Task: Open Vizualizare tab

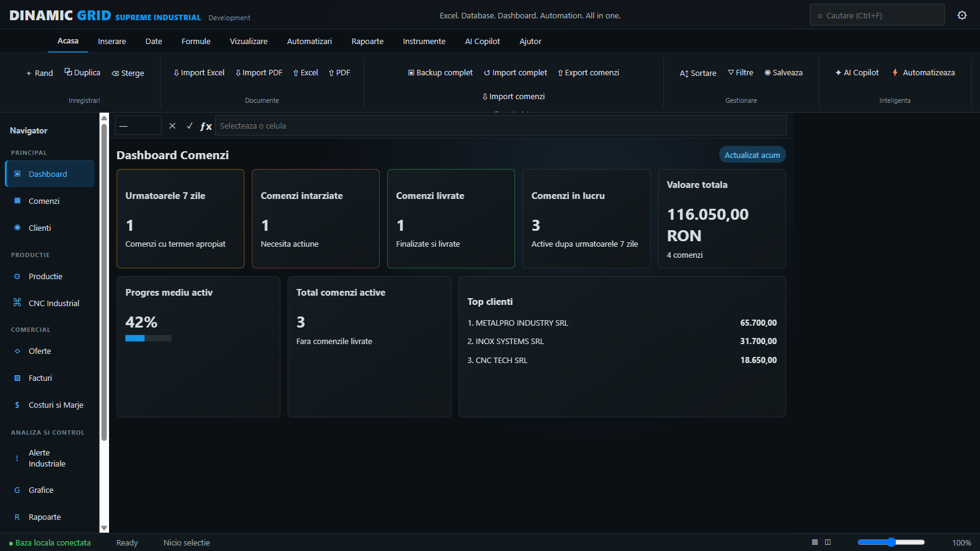Action: [249, 41]
